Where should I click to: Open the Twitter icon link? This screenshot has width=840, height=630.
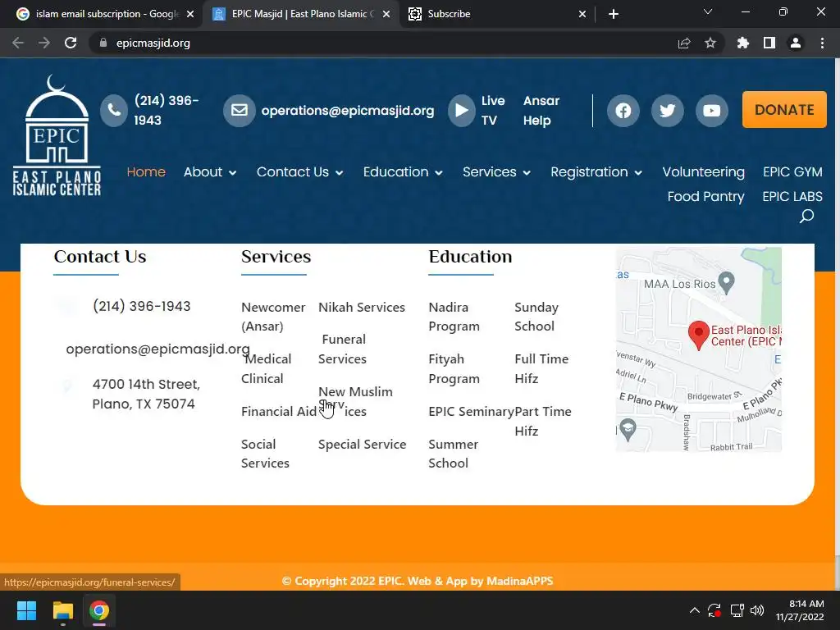click(x=667, y=111)
